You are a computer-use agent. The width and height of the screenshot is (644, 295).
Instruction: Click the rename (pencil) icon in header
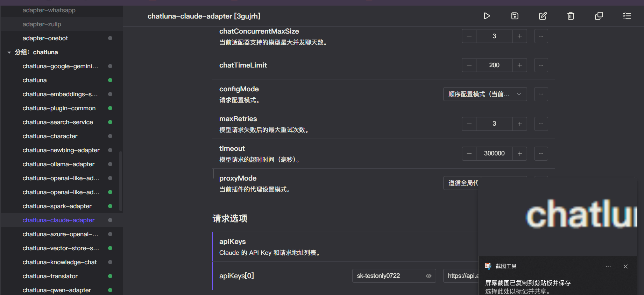(x=543, y=16)
